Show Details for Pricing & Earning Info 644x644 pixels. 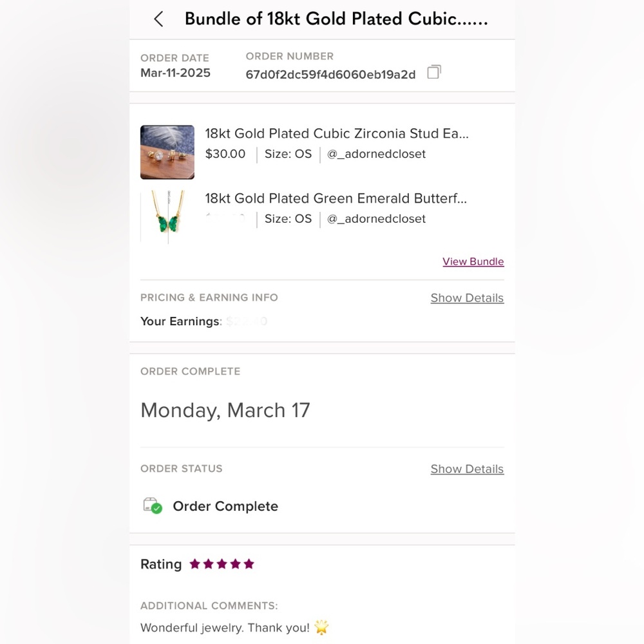(467, 298)
